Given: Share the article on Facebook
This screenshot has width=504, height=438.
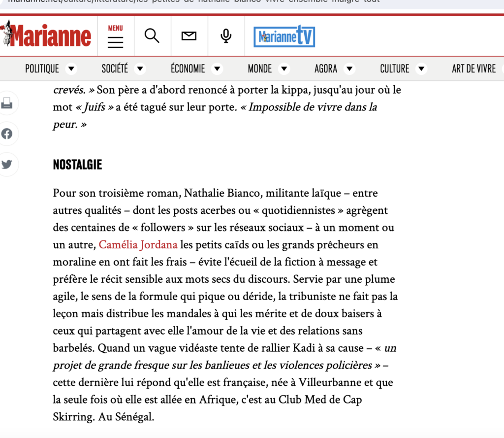Looking at the screenshot, I should tap(7, 134).
